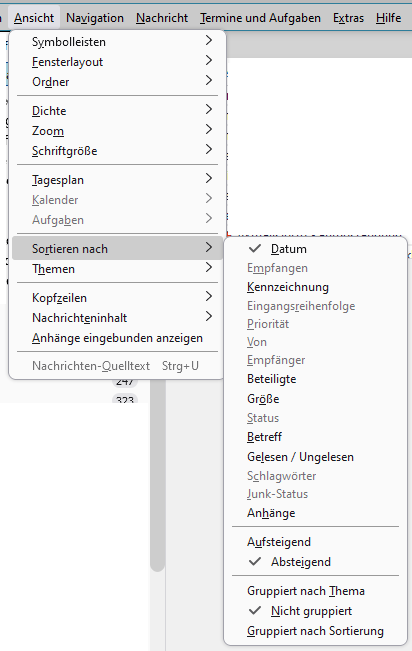Expand the Zoom submenu
This screenshot has width=412, height=651.
tap(117, 130)
